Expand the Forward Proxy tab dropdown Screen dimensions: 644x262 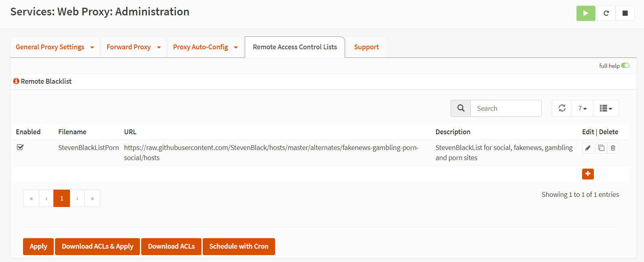pos(159,47)
